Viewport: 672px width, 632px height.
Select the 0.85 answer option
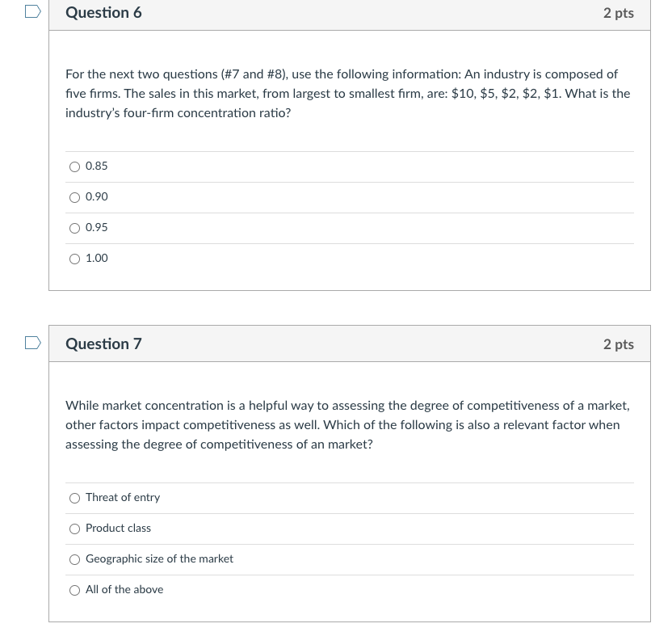[74, 166]
